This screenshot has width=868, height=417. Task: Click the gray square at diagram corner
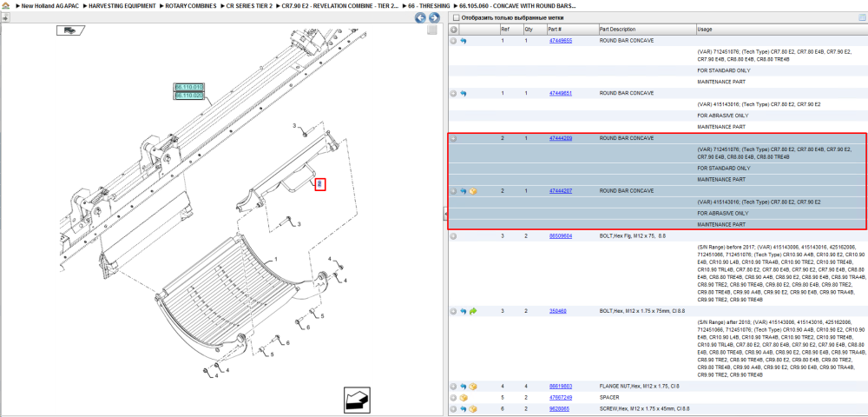432,30
